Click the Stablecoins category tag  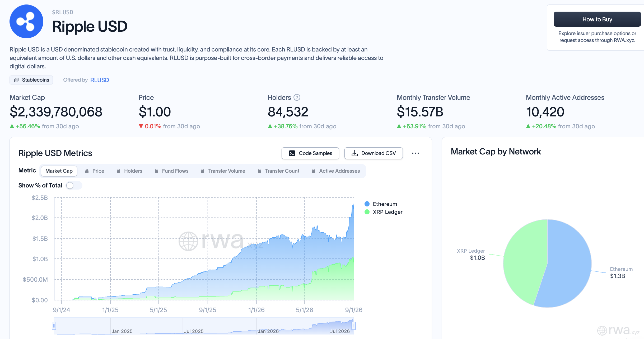click(x=31, y=80)
